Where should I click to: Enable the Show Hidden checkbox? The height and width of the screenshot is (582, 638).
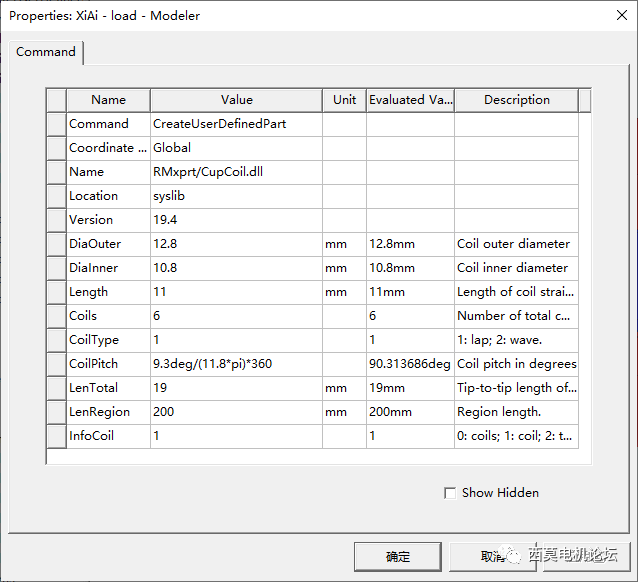450,493
